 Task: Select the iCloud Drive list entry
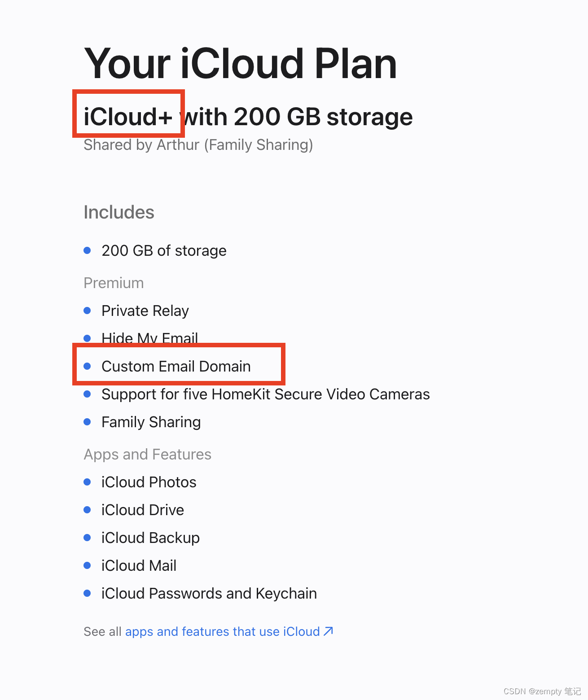click(x=142, y=510)
